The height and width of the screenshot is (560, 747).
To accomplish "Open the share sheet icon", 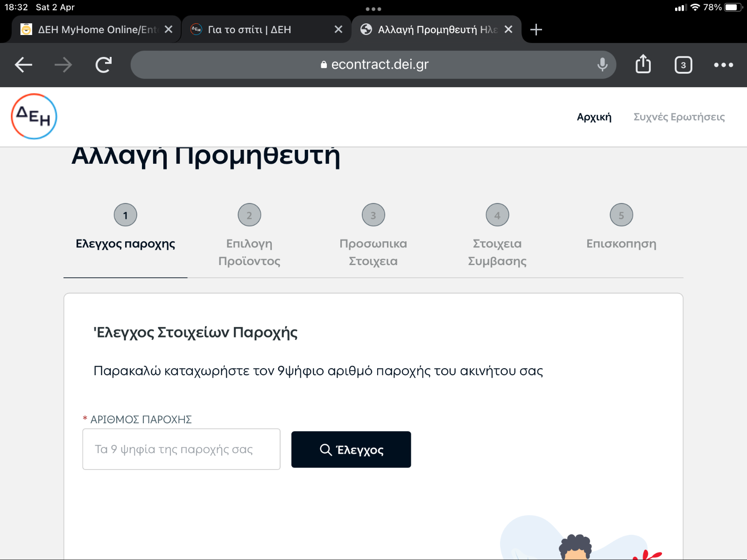I will coord(643,64).
